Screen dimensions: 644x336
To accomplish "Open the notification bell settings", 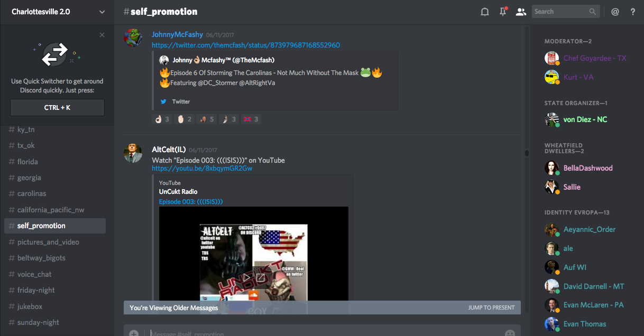I will [484, 12].
